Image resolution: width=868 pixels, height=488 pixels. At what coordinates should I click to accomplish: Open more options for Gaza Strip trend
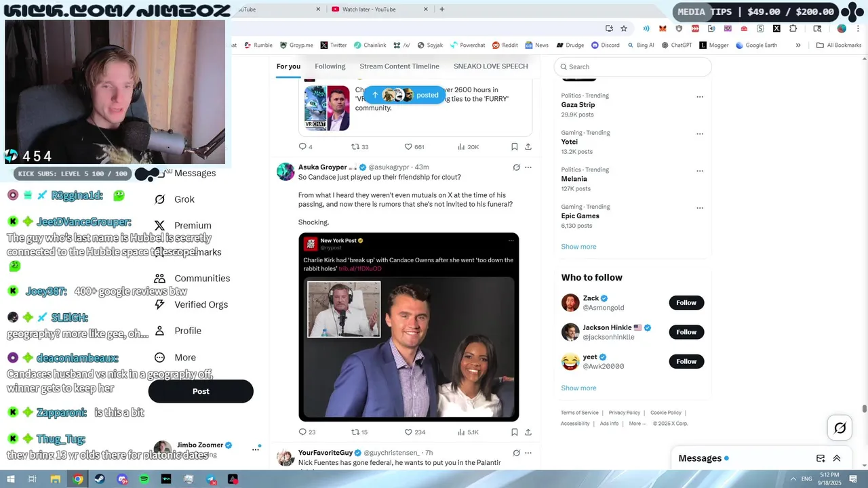[x=700, y=97]
